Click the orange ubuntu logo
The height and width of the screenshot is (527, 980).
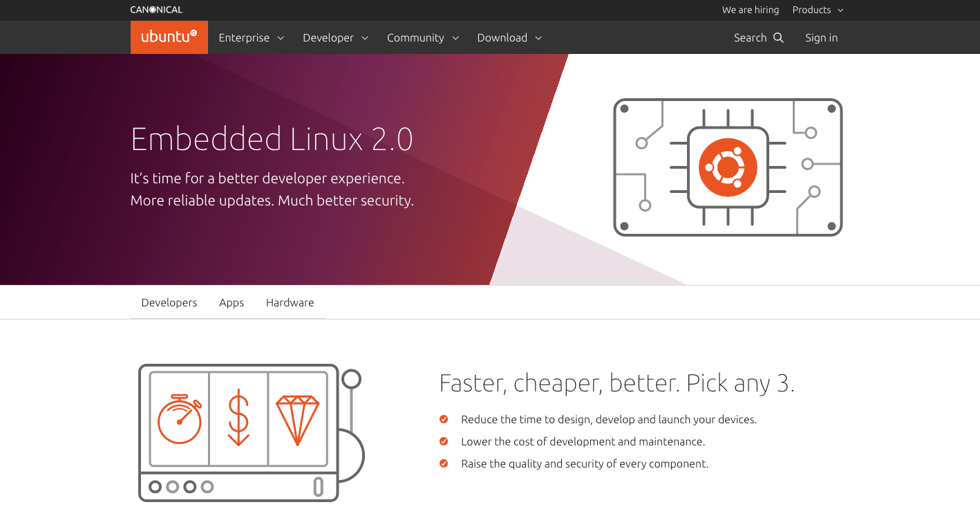pyautogui.click(x=169, y=37)
